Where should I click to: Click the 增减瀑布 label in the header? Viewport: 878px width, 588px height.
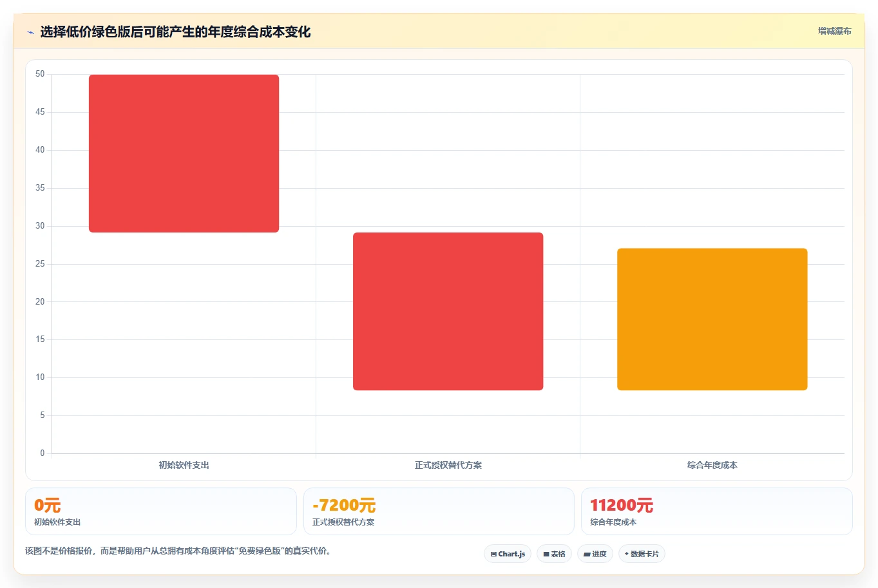click(x=834, y=31)
